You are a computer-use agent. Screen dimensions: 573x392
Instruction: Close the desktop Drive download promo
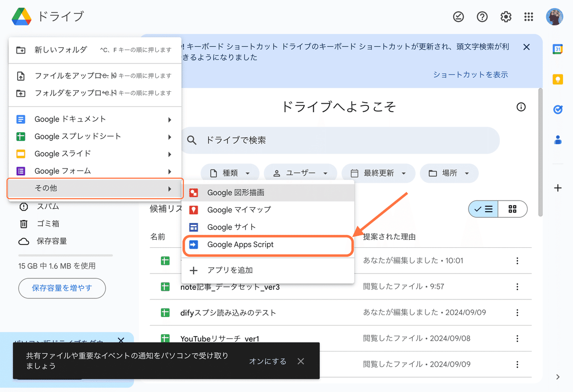coord(121,340)
